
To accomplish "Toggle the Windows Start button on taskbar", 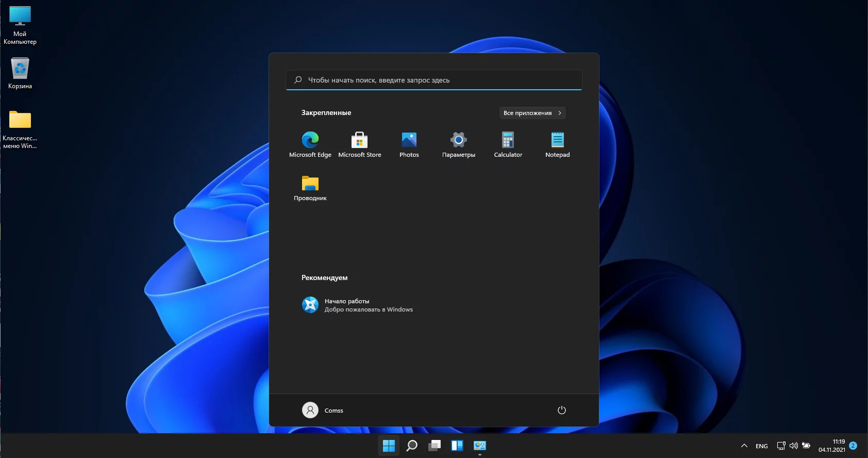I will 389,446.
